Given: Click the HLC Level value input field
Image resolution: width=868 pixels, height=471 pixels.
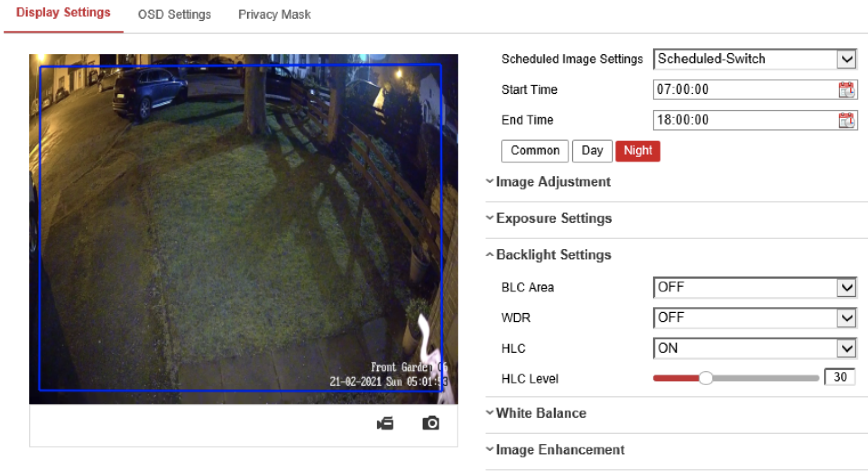Looking at the screenshot, I should coord(839,377).
